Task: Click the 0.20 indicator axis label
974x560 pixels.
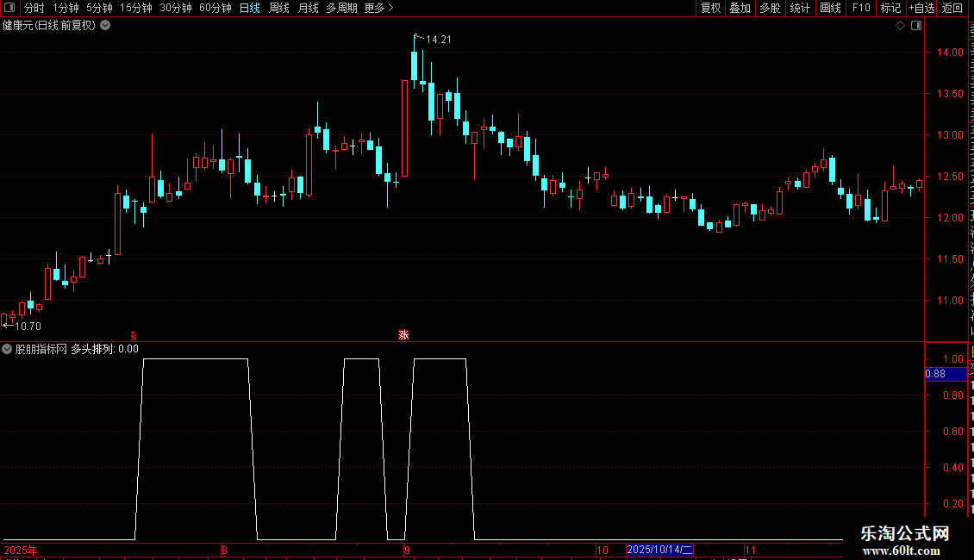Action: pyautogui.click(x=952, y=503)
